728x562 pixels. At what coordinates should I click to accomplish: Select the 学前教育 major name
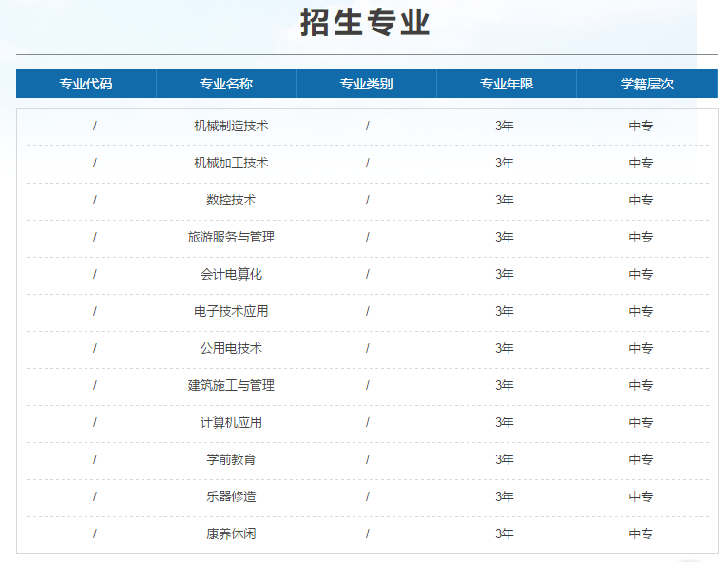pyautogui.click(x=231, y=460)
